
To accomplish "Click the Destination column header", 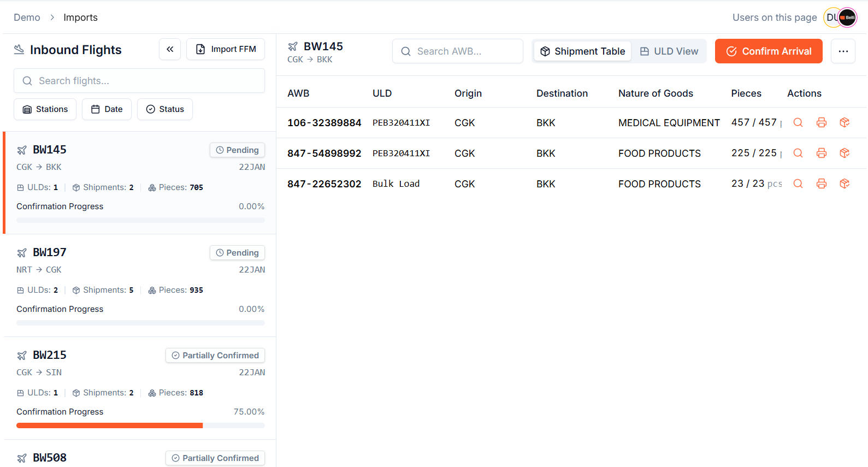I will point(562,93).
